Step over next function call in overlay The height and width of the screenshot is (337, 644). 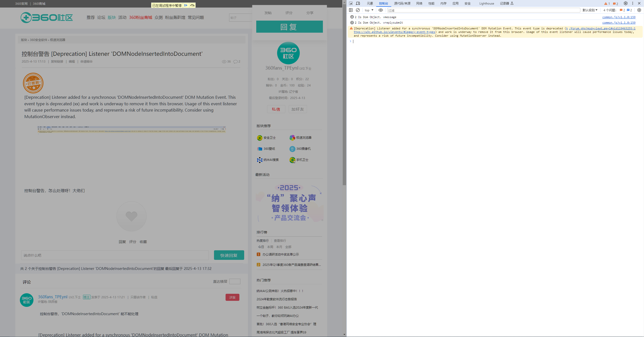192,5
